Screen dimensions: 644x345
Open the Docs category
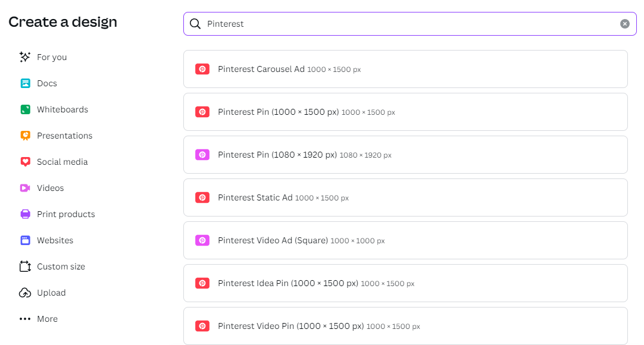pos(47,83)
